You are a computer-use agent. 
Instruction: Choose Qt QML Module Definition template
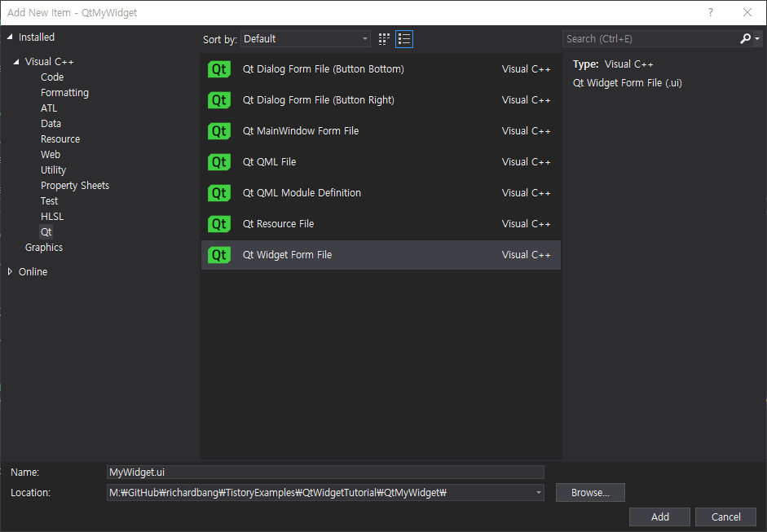coord(381,193)
